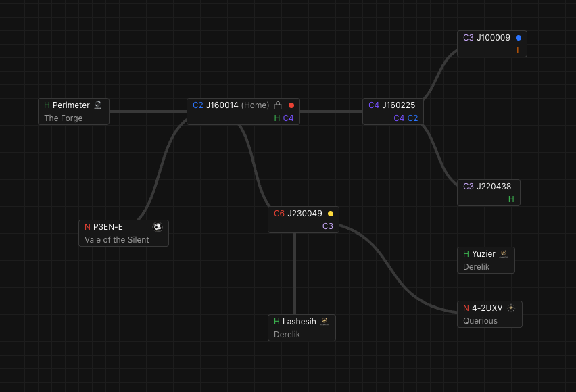
Task: Click the Vale of the Silent label
Action: click(x=117, y=240)
